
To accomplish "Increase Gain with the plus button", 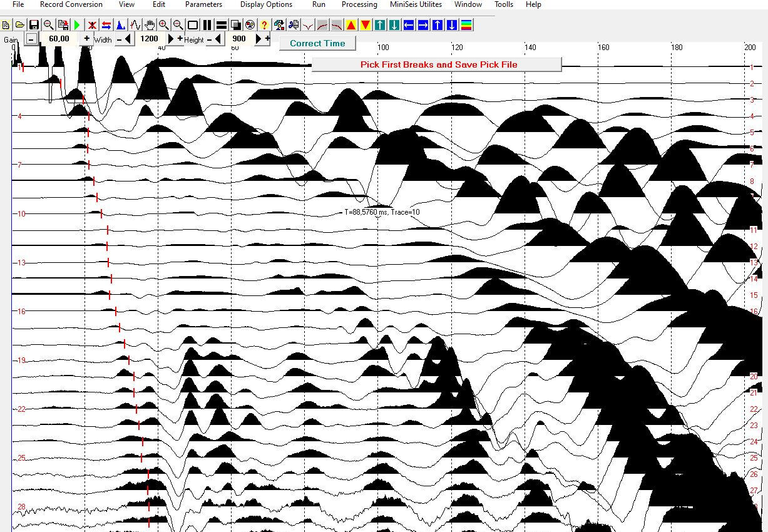I will [86, 39].
